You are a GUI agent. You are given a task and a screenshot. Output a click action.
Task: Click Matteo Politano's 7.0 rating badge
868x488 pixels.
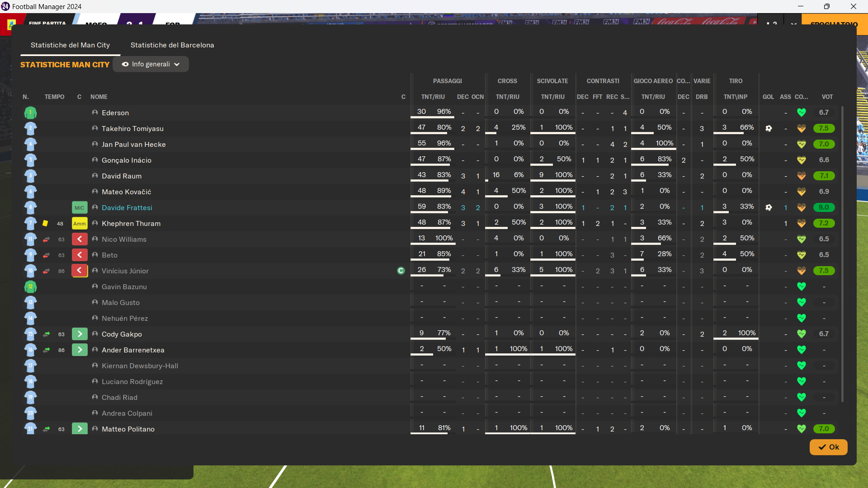(824, 429)
